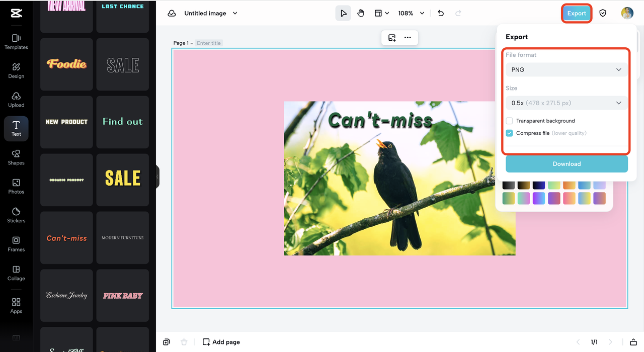Open the Apps sidebar panel
This screenshot has height=352, width=644.
16,306
